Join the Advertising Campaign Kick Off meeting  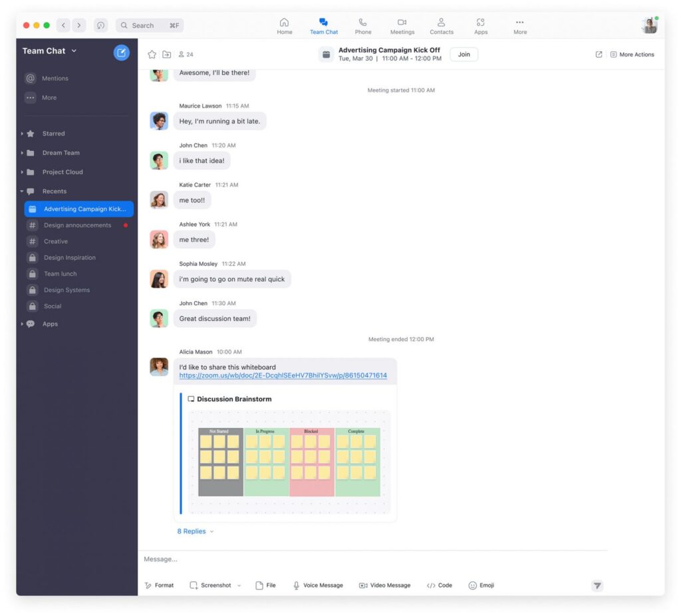[464, 54]
